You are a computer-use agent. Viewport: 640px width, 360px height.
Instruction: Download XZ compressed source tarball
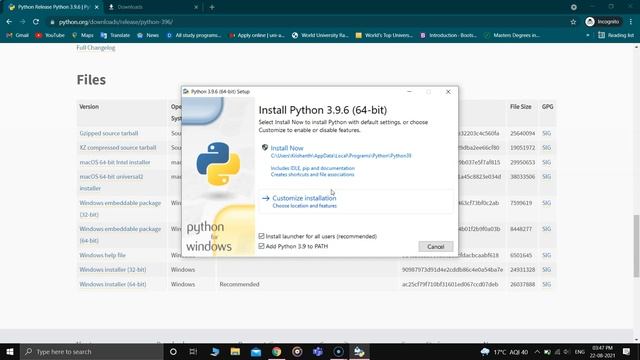click(118, 148)
